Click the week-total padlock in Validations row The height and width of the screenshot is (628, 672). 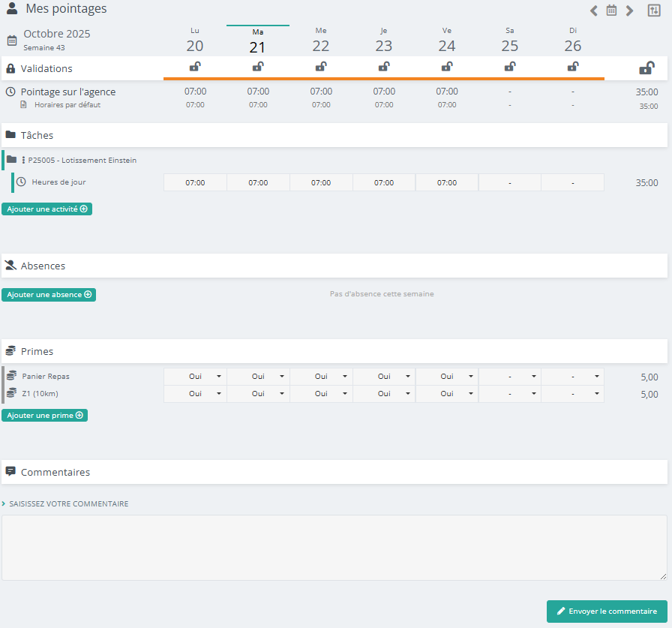pos(646,68)
